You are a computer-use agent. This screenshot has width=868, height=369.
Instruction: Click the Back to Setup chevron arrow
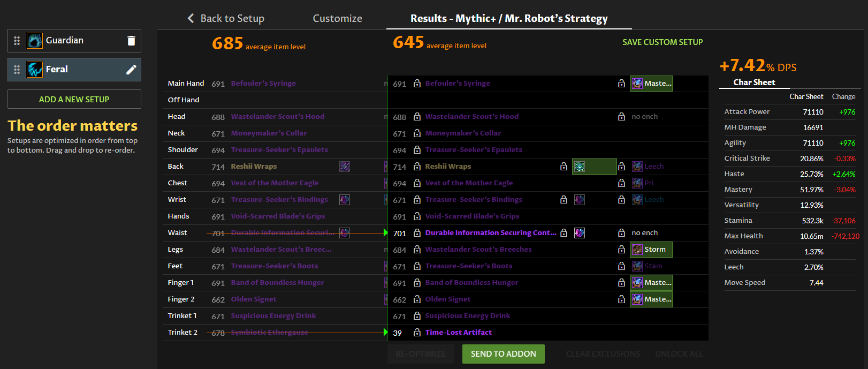(191, 18)
